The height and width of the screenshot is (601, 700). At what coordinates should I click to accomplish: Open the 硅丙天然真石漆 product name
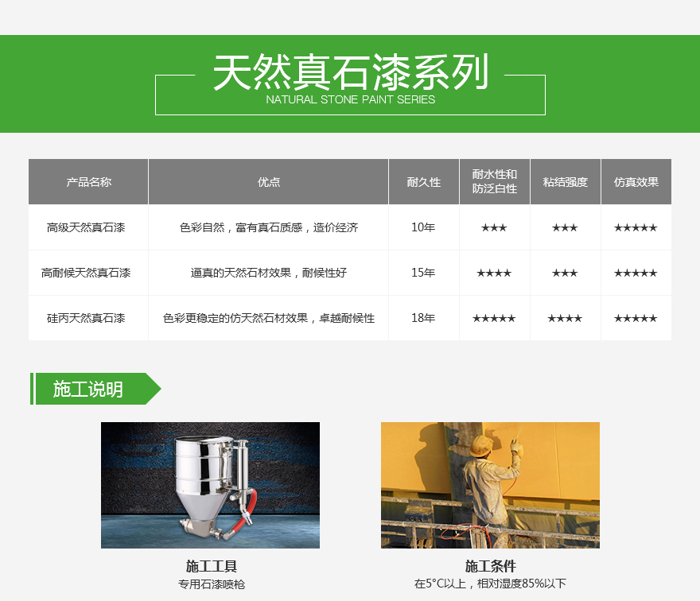click(86, 319)
